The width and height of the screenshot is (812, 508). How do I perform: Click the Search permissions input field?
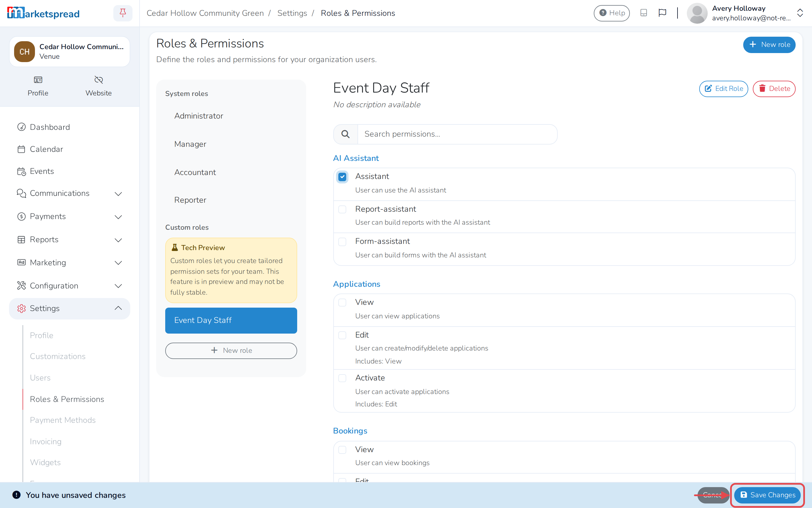(457, 134)
